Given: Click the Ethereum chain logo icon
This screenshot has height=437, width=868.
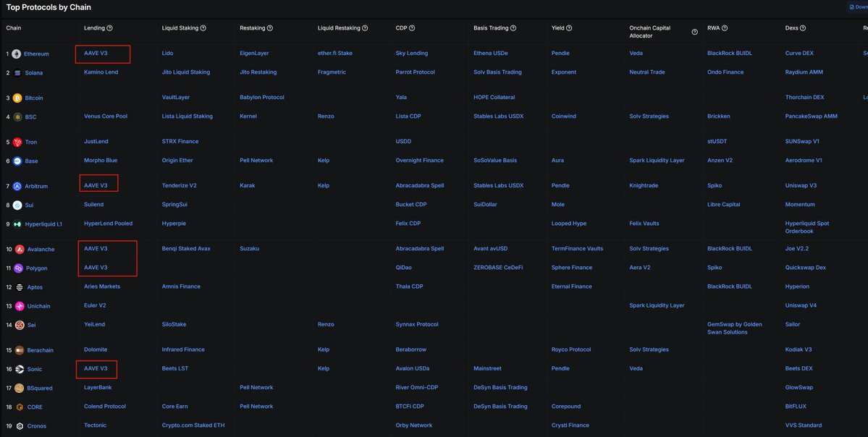Looking at the screenshot, I should [x=17, y=54].
